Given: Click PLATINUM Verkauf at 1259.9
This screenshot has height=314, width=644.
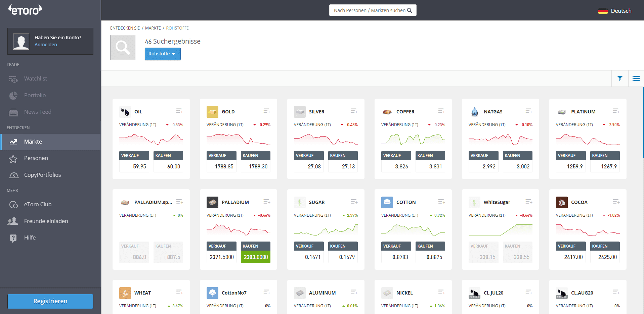Looking at the screenshot, I should point(571,162).
